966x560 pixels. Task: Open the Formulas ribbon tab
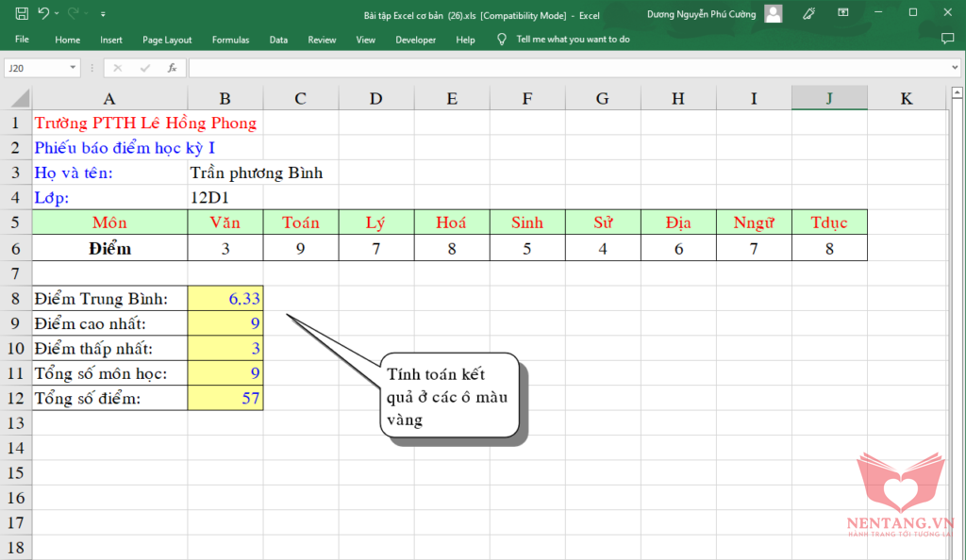pos(230,40)
